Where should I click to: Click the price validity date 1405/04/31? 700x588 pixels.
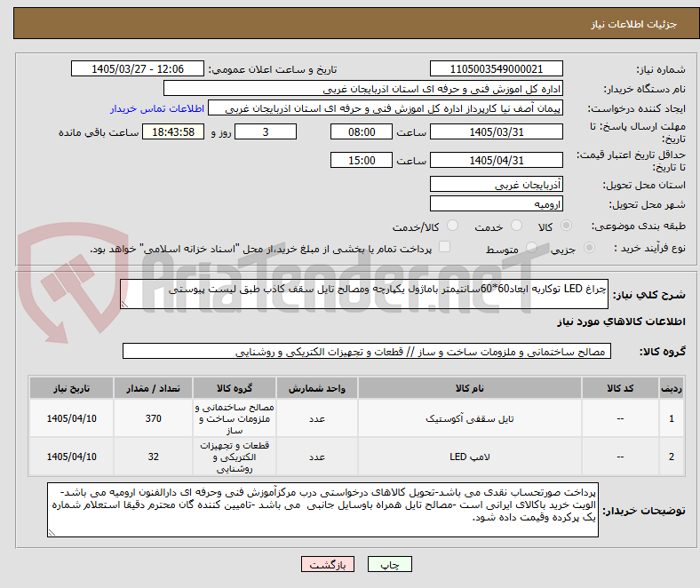(496, 160)
